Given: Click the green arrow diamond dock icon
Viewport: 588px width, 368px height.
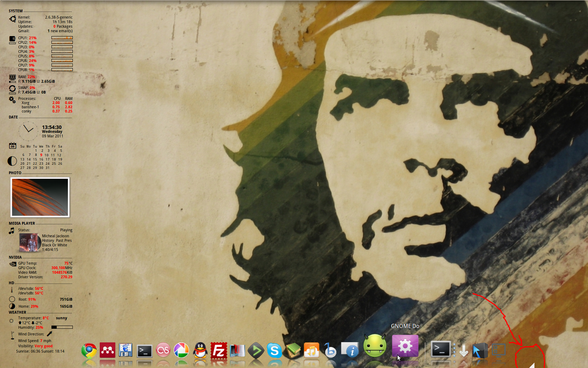Looking at the screenshot, I should (x=256, y=350).
